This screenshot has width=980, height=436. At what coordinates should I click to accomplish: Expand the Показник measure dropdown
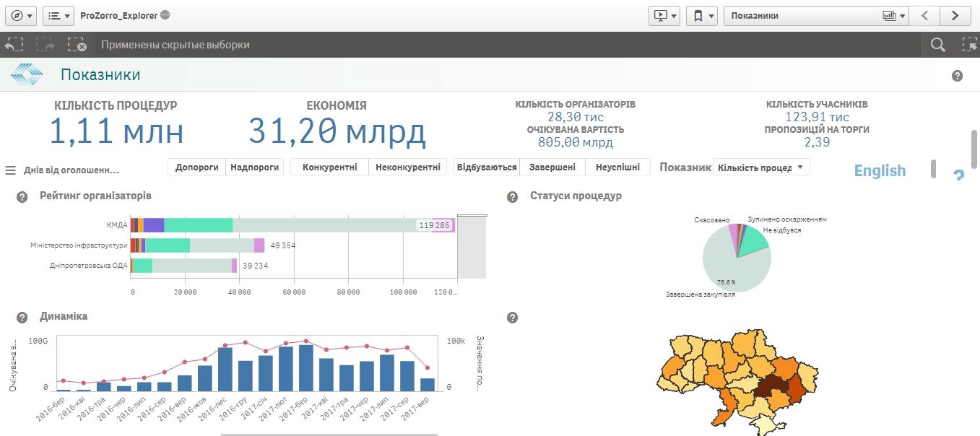point(761,167)
